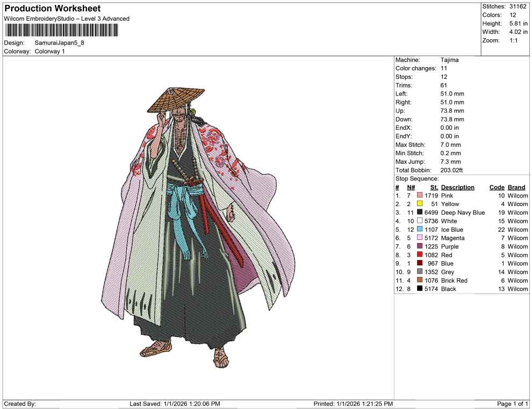
Task: Select the Tajima machine entry
Action: [450, 60]
